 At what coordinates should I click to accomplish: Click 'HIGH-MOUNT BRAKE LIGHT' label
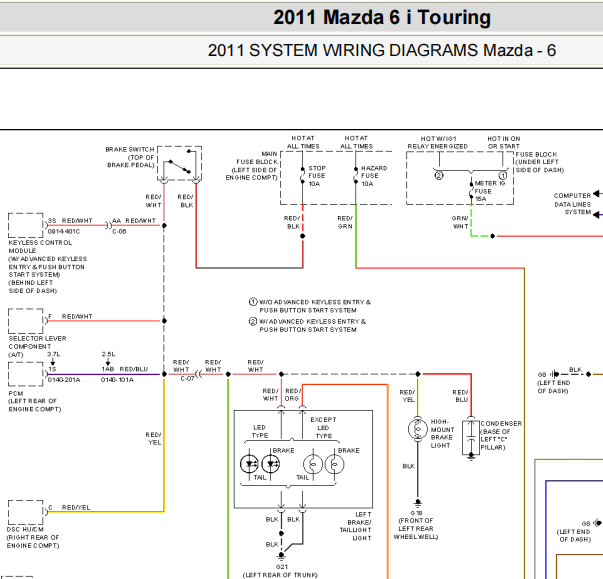click(x=442, y=433)
